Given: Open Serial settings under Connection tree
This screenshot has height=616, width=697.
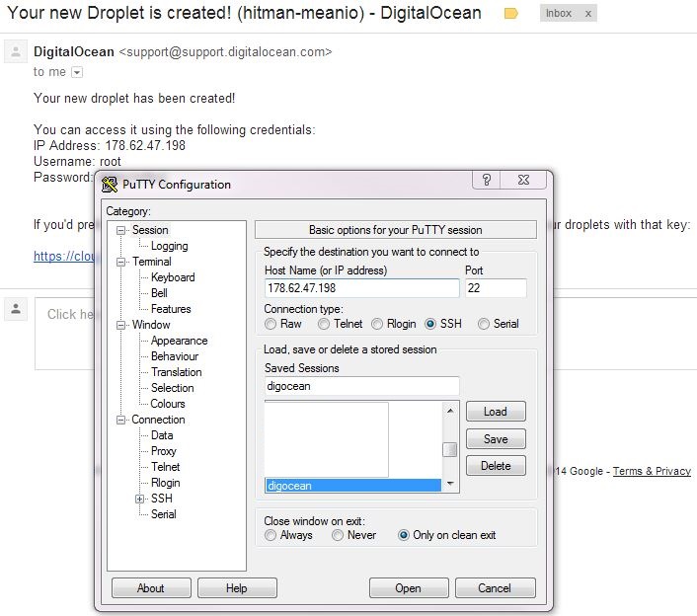Looking at the screenshot, I should tap(164, 514).
